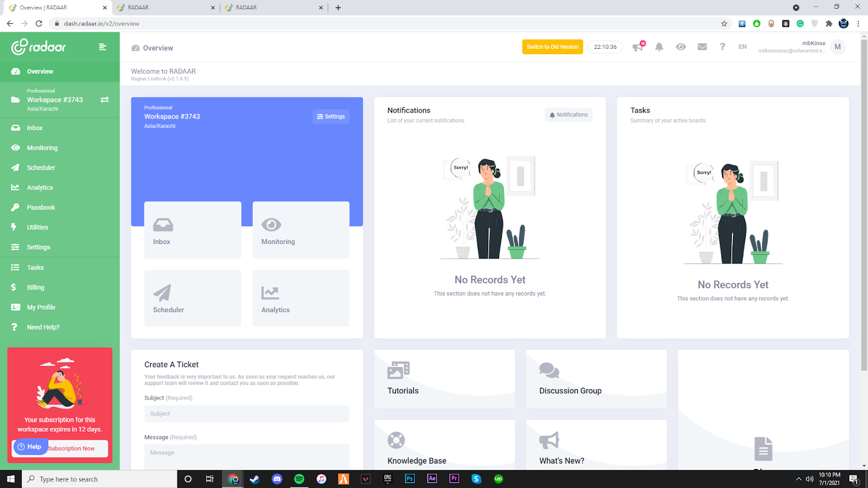Open workspace Settings on the blue card
Viewport: 868px width, 488px height.
tap(331, 117)
